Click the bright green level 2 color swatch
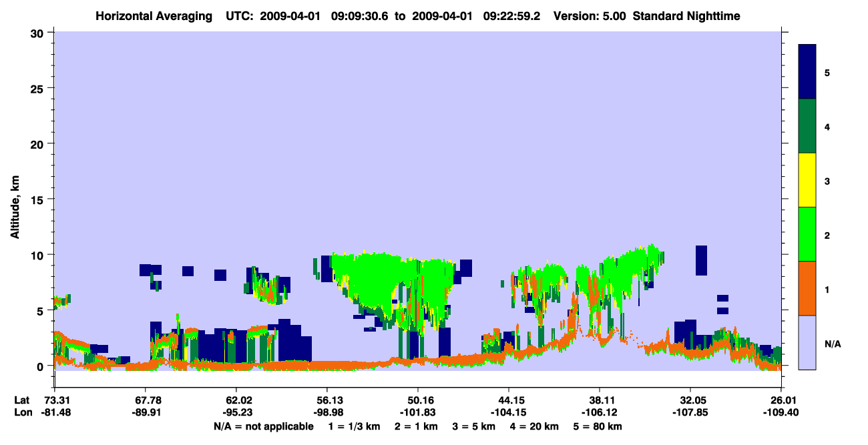Screen dimensions: 868x445 click(807, 234)
